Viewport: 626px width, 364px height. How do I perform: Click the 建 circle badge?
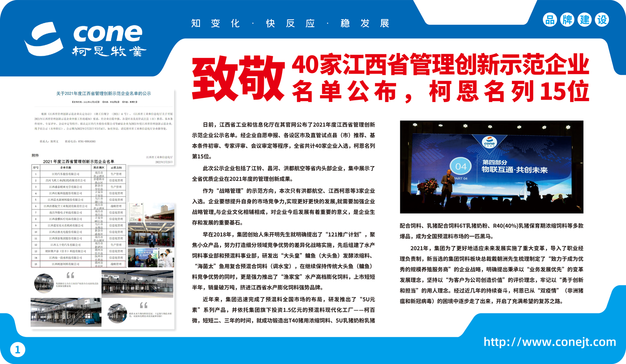584,20
